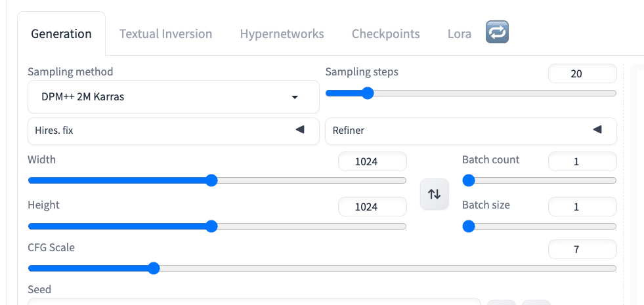The image size is (644, 305).
Task: Open the Sampling method dropdown
Action: 173,97
